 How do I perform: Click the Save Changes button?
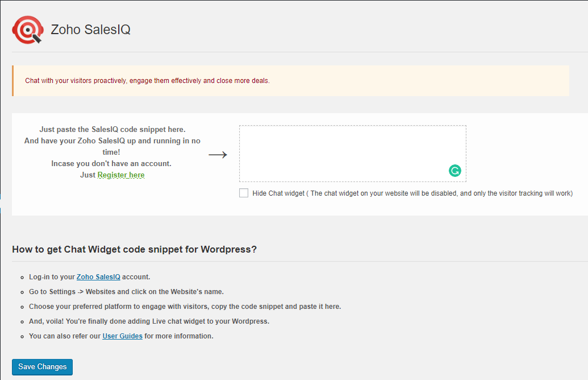[x=43, y=367]
